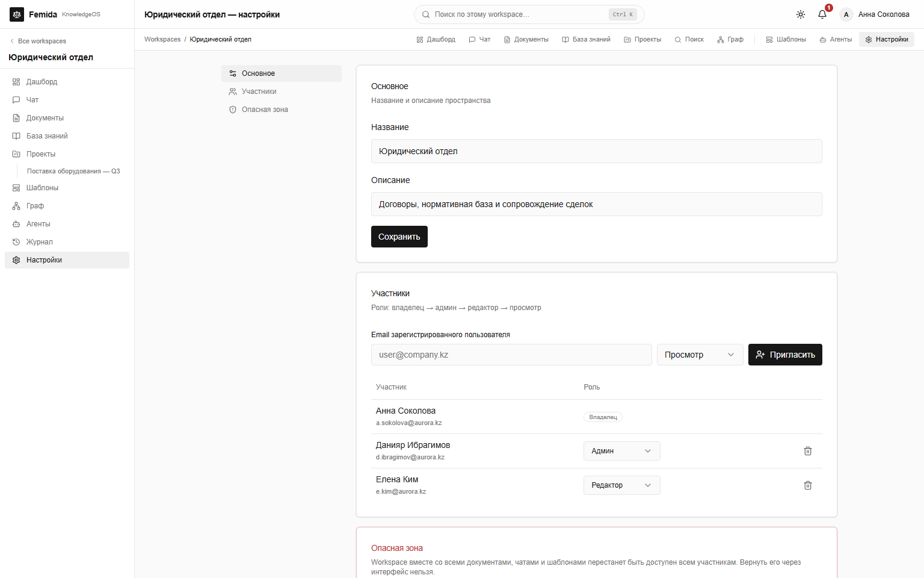The width and height of the screenshot is (924, 578).
Task: Delete member Елена Ким trash icon
Action: (x=808, y=485)
